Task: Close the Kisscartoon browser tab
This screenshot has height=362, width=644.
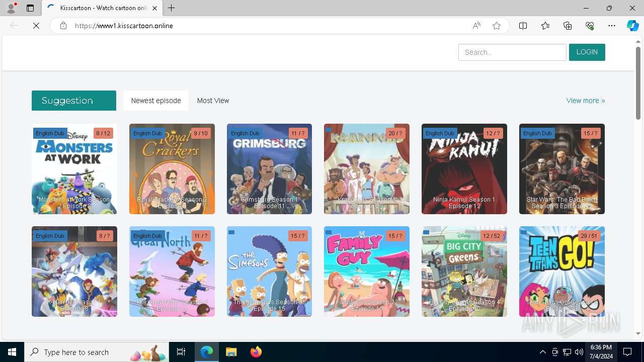Action: [154, 8]
